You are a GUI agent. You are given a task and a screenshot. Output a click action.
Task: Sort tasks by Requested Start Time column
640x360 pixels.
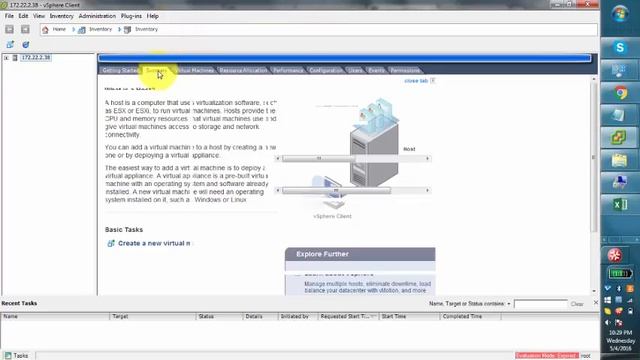pyautogui.click(x=348, y=316)
